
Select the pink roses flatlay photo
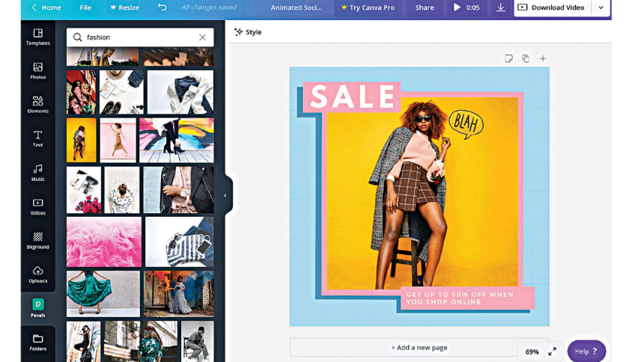click(x=84, y=190)
